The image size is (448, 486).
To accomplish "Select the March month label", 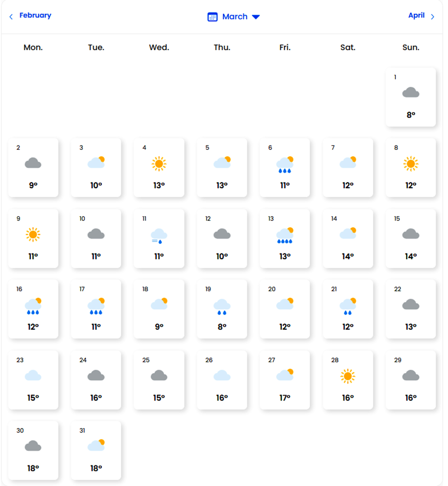I will (235, 17).
